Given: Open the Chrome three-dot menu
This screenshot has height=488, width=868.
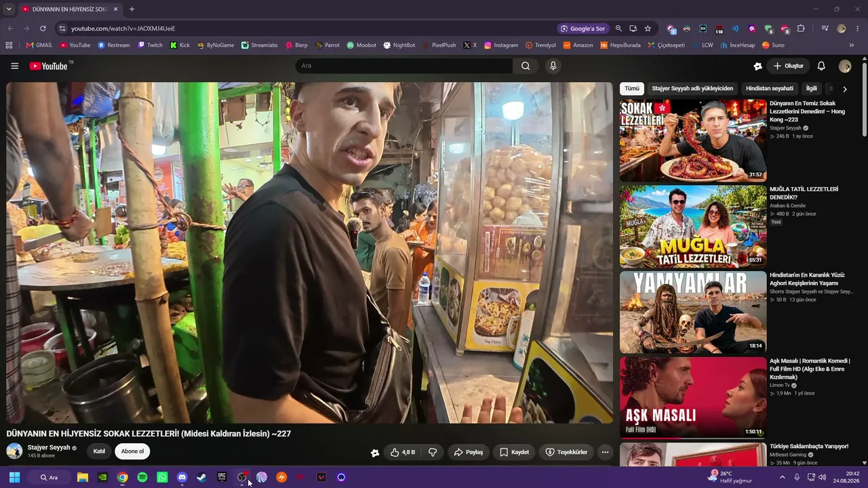Looking at the screenshot, I should click(858, 28).
